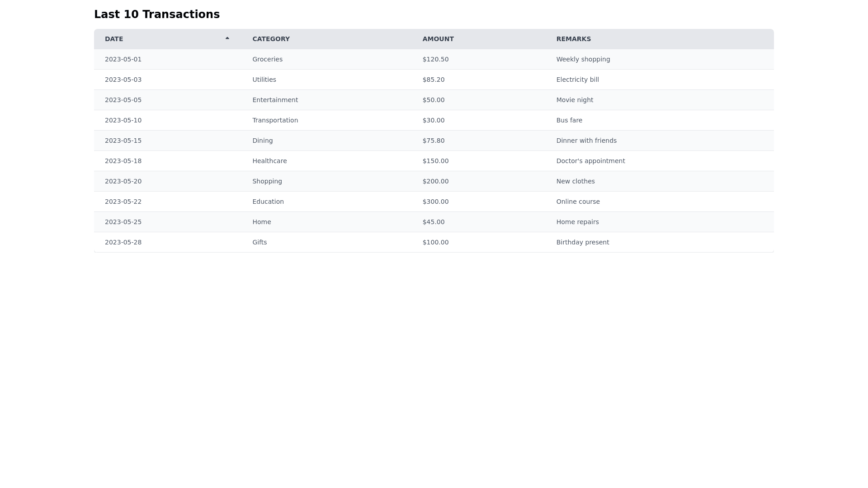Screen dimensions: 868x488
Task: Click the Transportation category cell
Action: point(275,120)
